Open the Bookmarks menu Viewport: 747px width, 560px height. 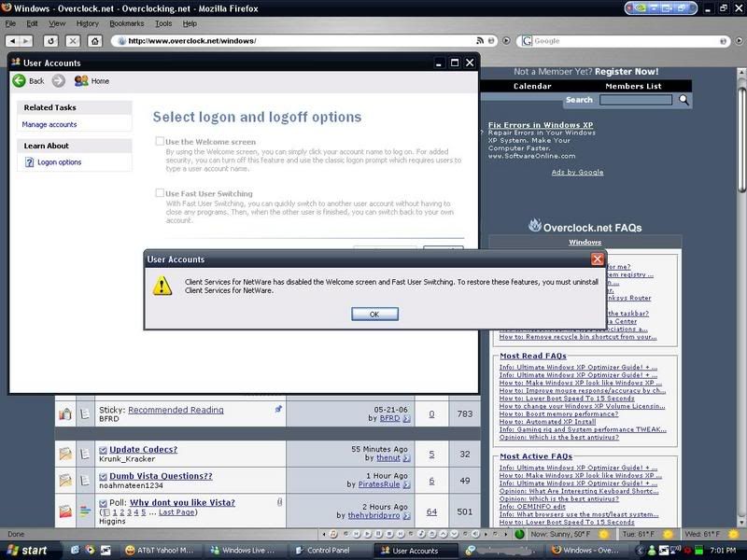click(127, 23)
